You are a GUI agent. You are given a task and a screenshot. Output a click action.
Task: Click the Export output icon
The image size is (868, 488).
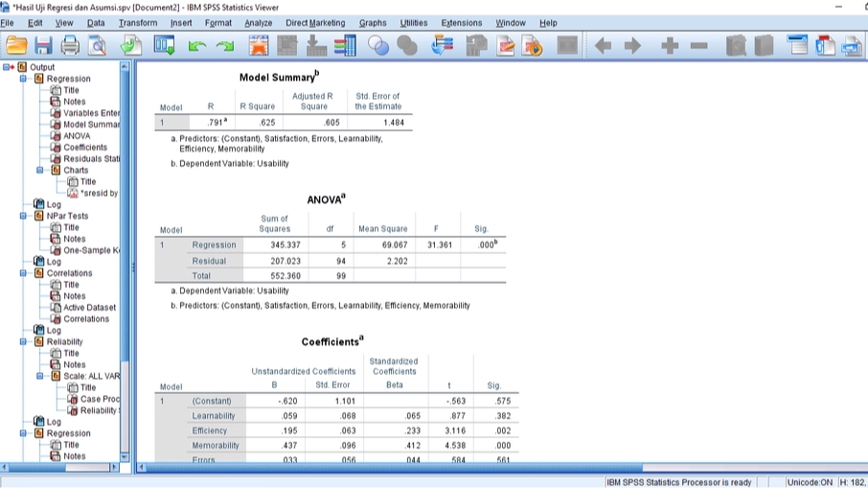(x=130, y=45)
